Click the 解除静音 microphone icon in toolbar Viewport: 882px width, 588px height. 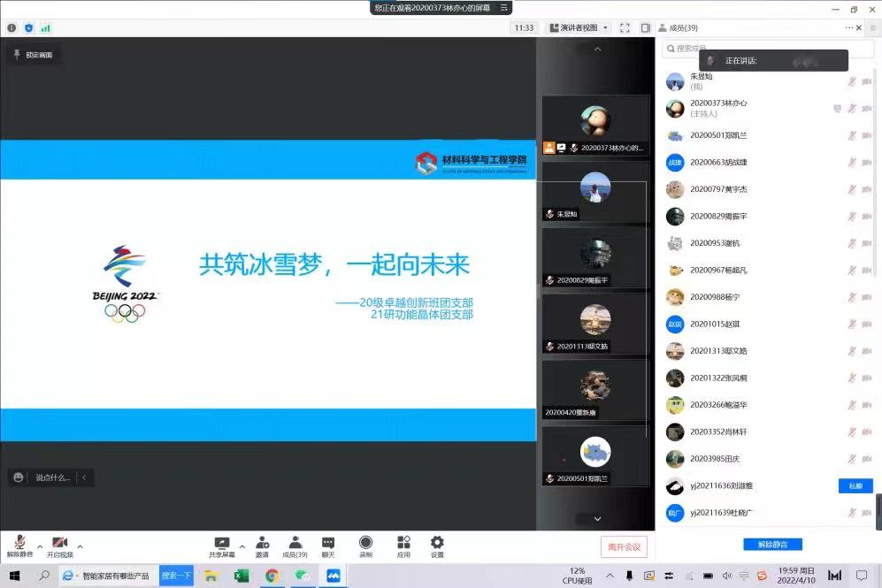click(19, 542)
